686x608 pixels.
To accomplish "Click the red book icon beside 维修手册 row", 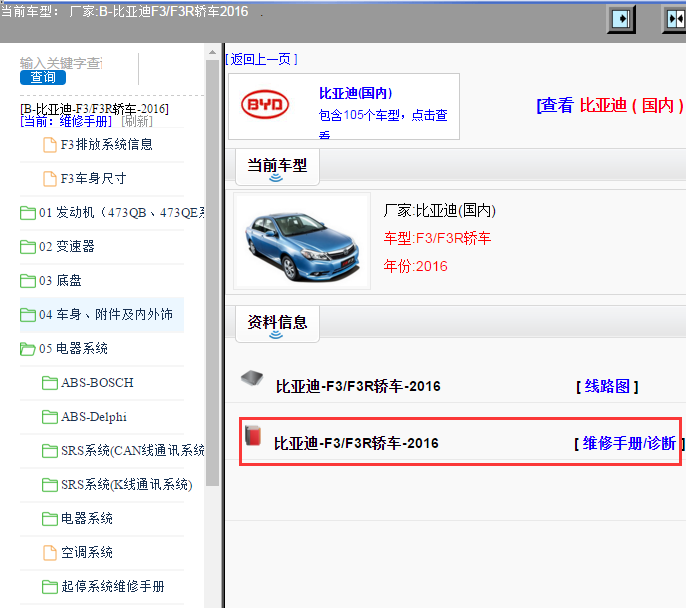I will (x=253, y=435).
